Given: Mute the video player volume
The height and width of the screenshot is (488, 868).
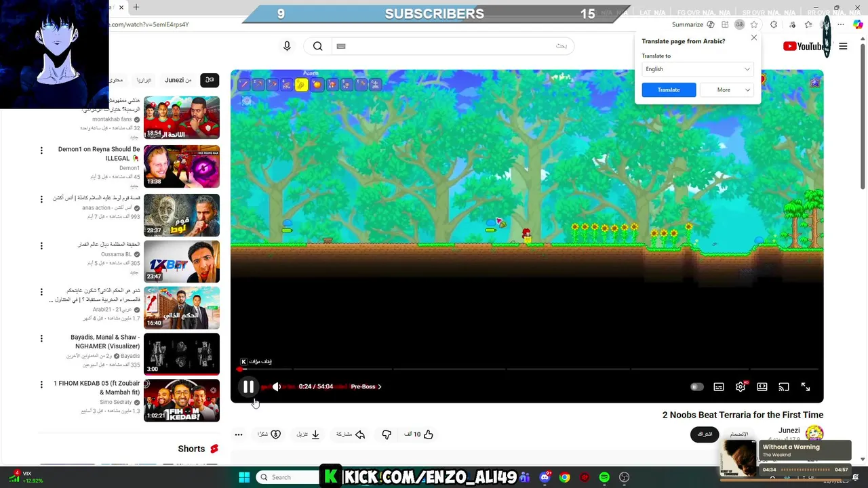Looking at the screenshot, I should [x=277, y=387].
